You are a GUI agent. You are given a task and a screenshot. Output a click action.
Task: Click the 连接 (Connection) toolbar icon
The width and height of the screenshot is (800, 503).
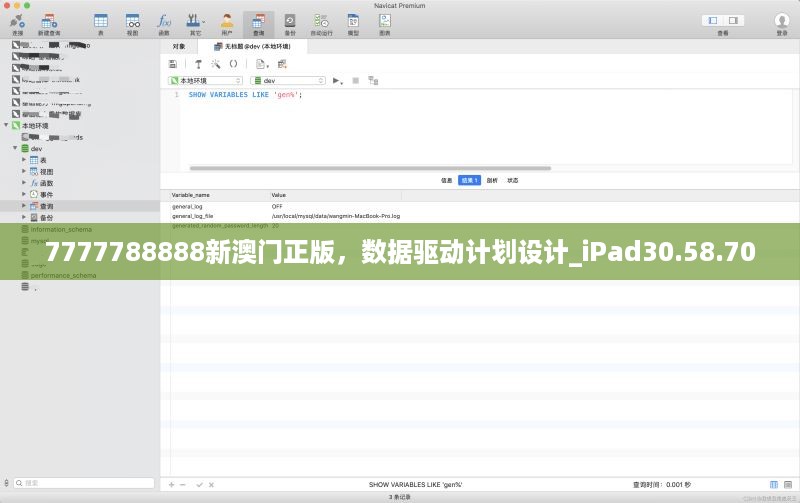[x=17, y=24]
